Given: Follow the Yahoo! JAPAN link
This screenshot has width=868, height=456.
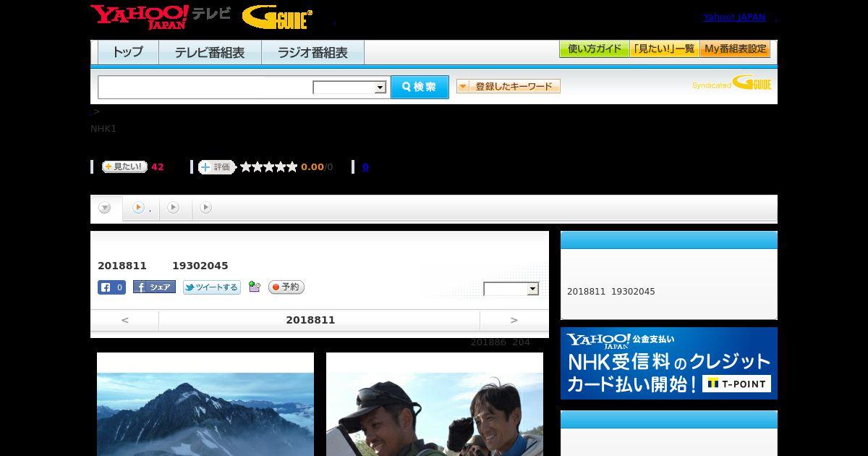Looking at the screenshot, I should tap(734, 17).
